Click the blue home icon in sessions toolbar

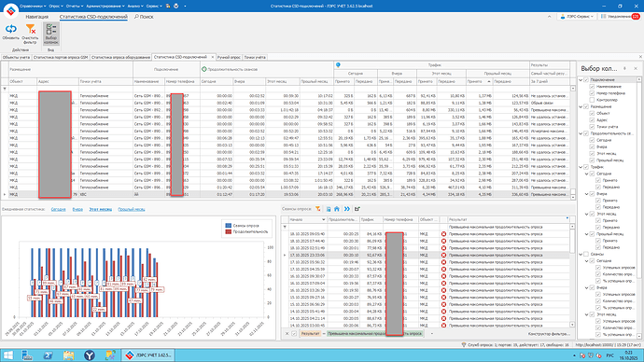[x=337, y=209]
